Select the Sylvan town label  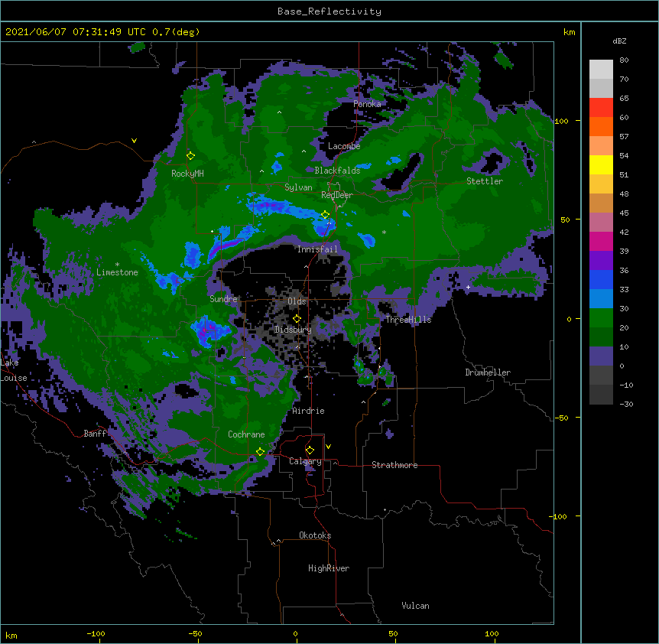tap(298, 187)
